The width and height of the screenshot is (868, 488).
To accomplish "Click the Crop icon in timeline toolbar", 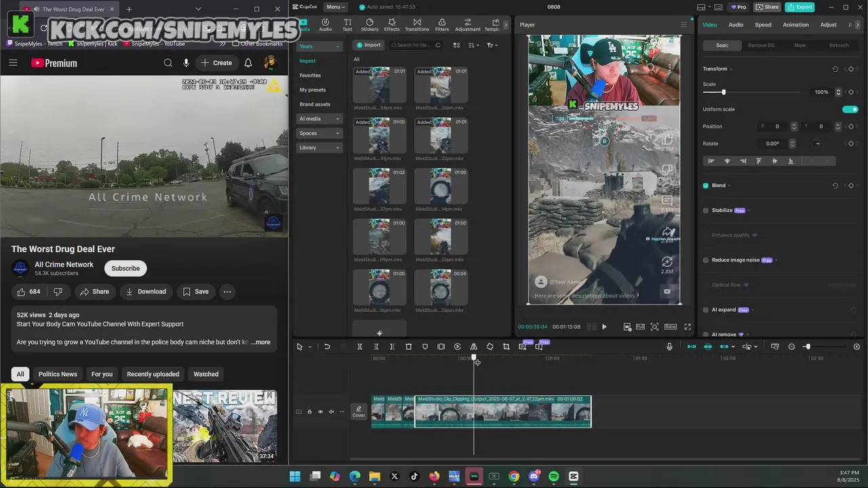I will [506, 346].
